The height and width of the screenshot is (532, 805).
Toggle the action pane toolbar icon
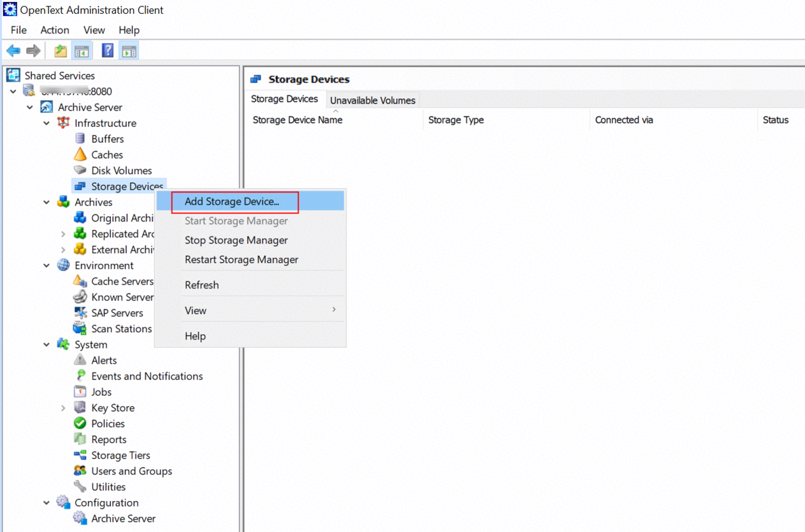[x=129, y=50]
